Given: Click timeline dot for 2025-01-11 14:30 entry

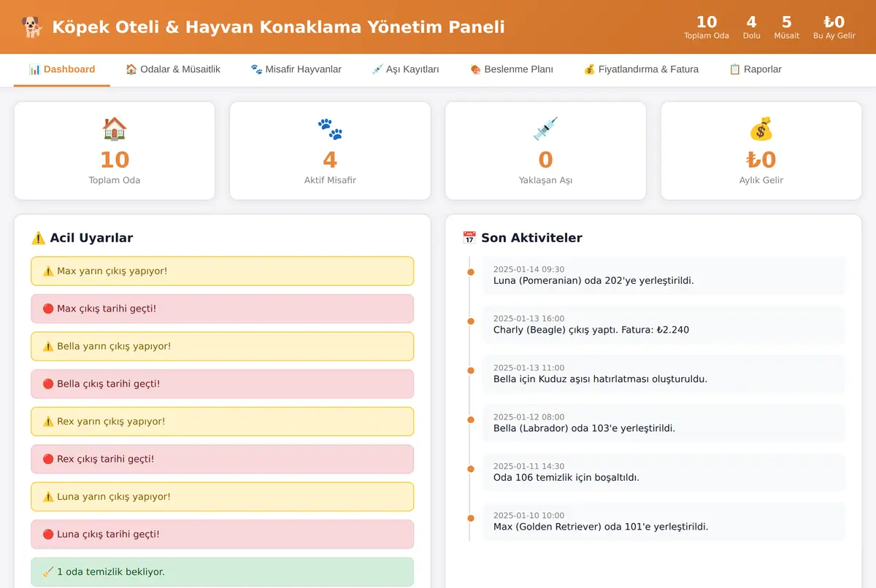Looking at the screenshot, I should [471, 468].
